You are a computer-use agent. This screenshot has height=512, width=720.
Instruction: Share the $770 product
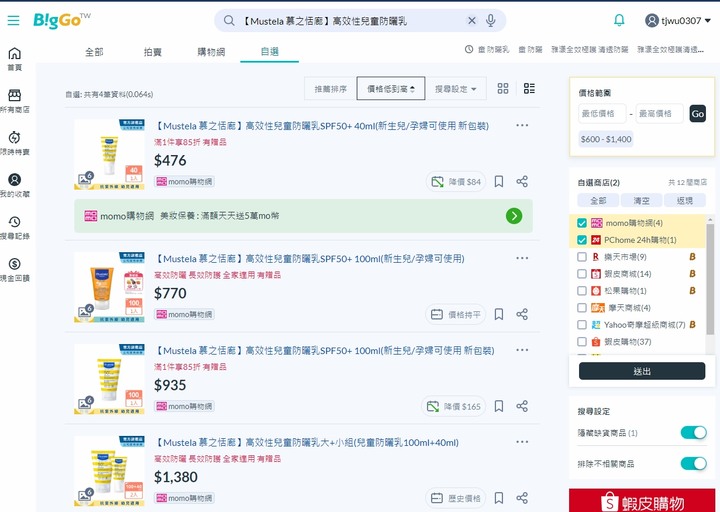click(x=522, y=315)
